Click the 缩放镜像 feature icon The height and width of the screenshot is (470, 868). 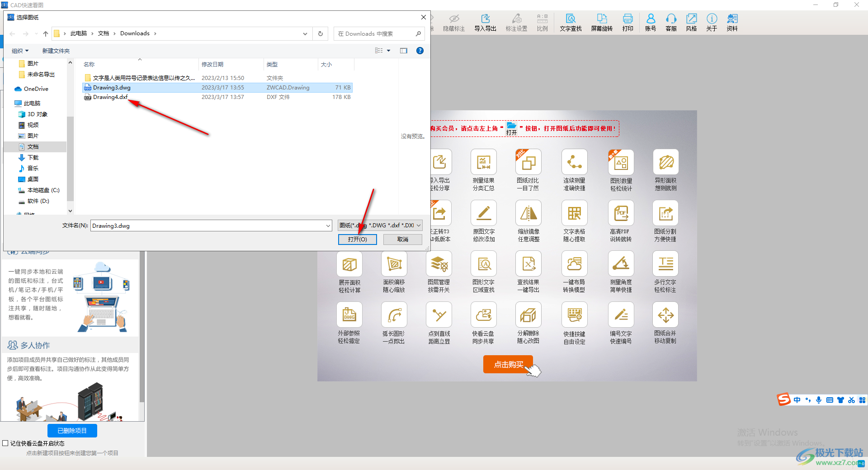[x=528, y=213]
